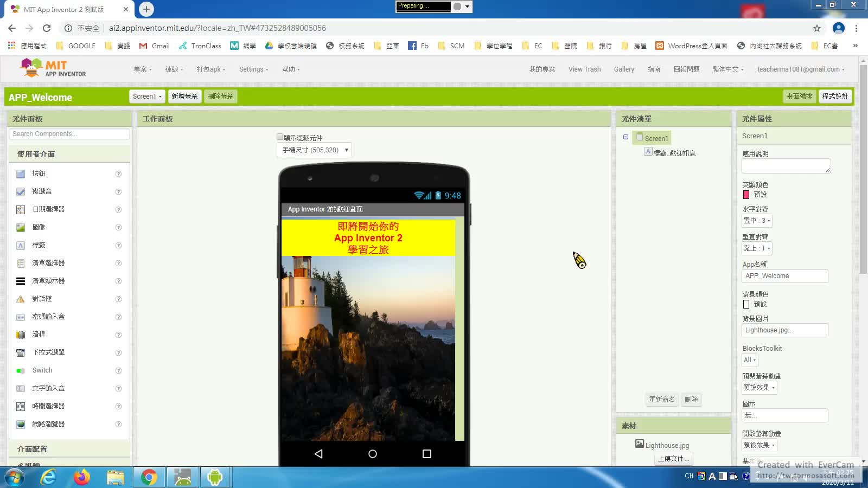Open help for the Switch component
868x488 pixels.
118,371
